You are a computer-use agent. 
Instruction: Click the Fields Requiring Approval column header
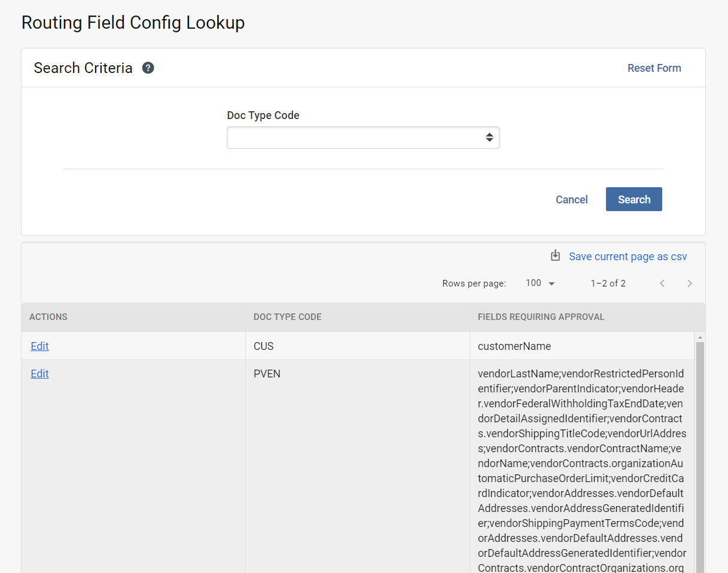point(541,317)
